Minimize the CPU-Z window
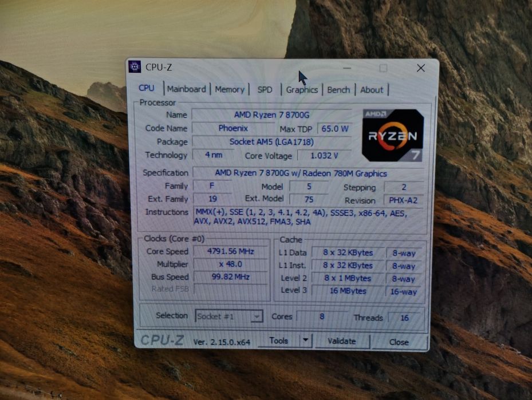The height and width of the screenshot is (400, 532). (347, 68)
